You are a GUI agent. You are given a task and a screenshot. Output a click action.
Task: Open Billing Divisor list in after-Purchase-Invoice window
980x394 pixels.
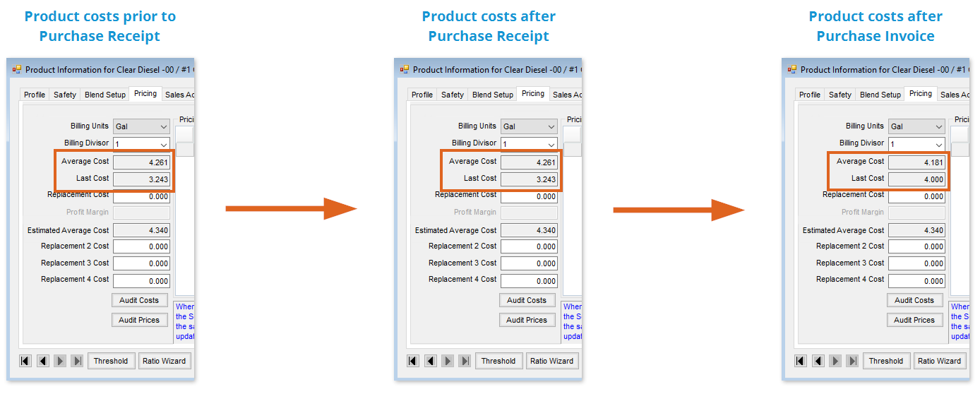click(939, 144)
